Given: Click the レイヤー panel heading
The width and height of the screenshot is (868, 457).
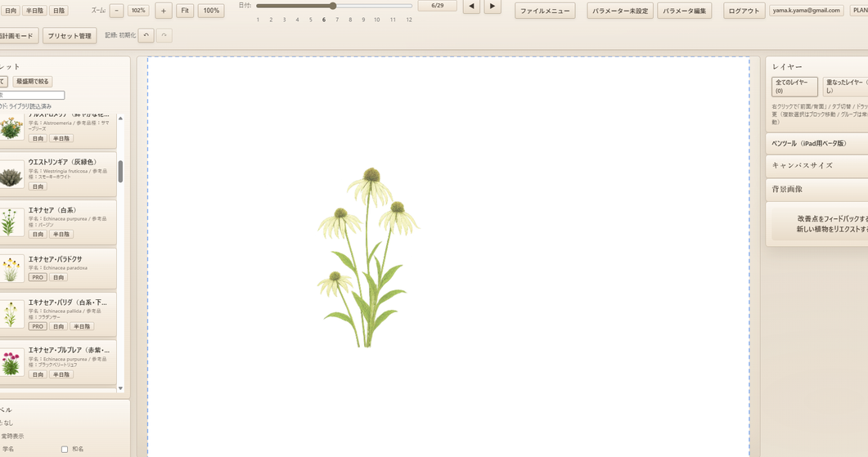Looking at the screenshot, I should (787, 66).
